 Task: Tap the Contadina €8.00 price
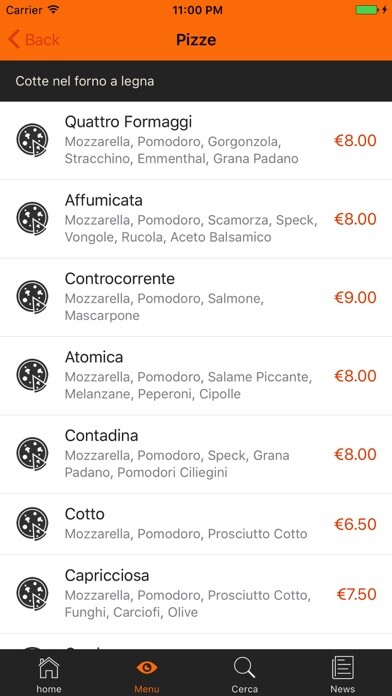pyautogui.click(x=355, y=454)
